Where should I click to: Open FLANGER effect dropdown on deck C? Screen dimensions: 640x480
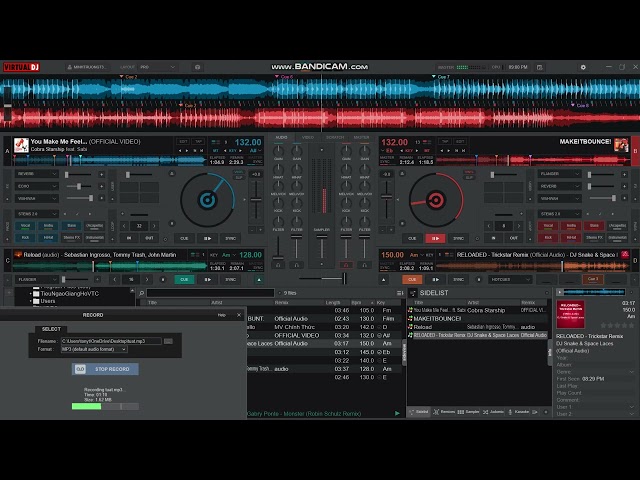[x=36, y=280]
